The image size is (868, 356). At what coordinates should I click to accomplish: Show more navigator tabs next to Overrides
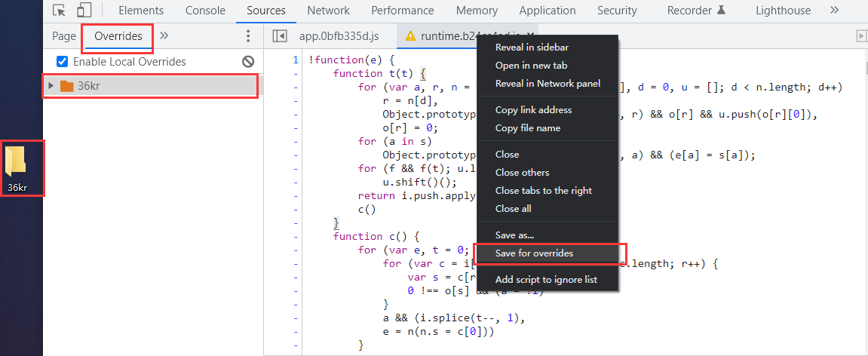click(164, 36)
